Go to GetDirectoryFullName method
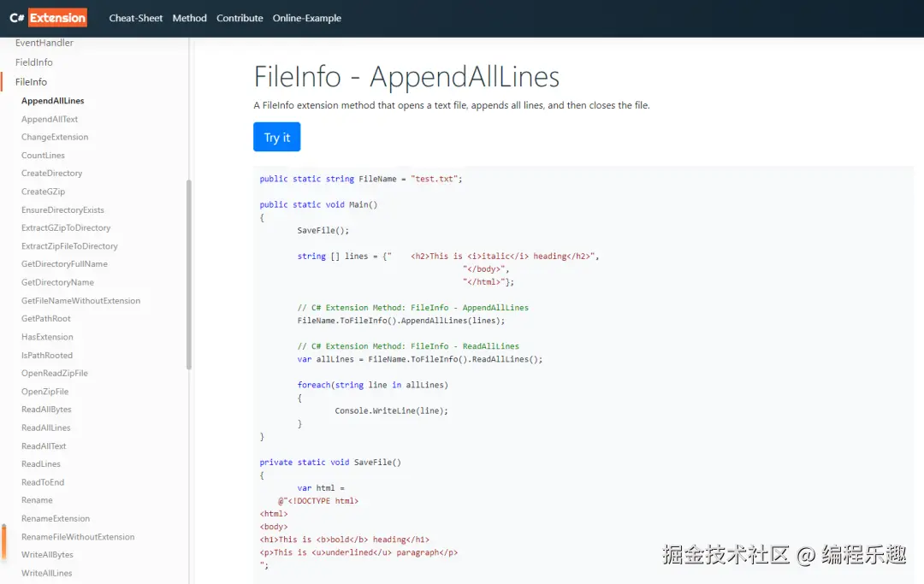This screenshot has width=924, height=584. (x=64, y=263)
